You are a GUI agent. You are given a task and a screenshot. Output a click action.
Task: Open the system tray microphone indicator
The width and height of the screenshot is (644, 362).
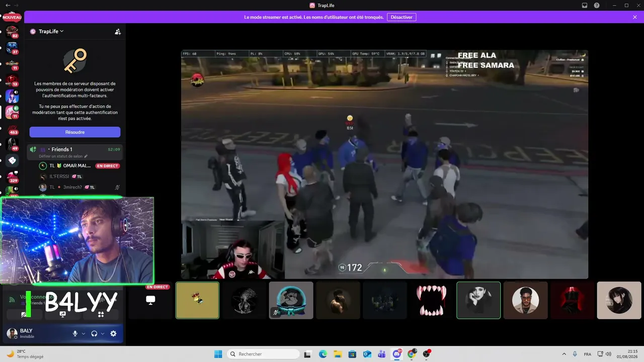(x=575, y=354)
